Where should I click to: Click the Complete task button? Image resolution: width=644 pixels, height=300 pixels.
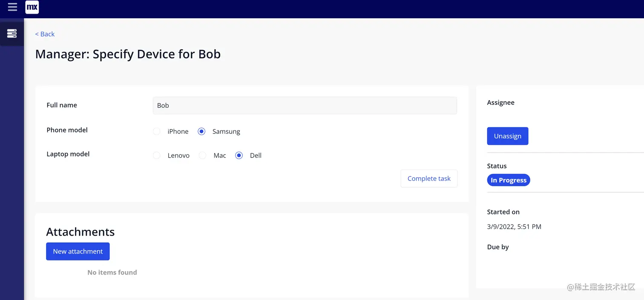[x=429, y=179]
